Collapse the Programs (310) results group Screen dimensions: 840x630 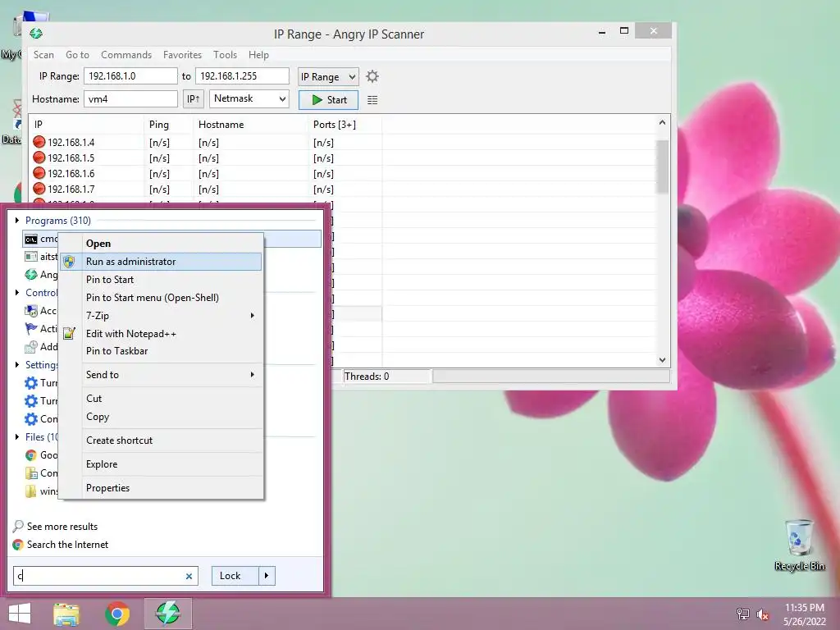(x=17, y=220)
